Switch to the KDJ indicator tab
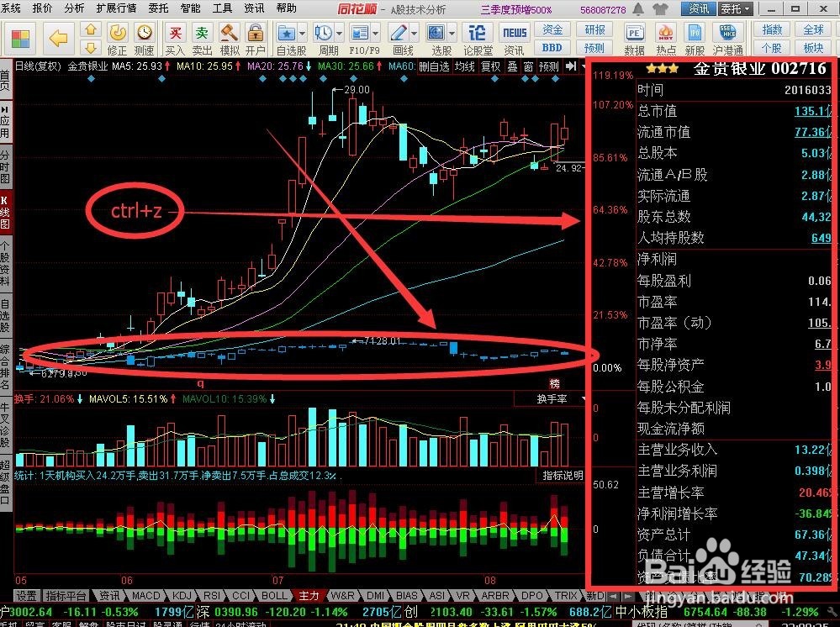This screenshot has height=627, width=840. [x=182, y=595]
